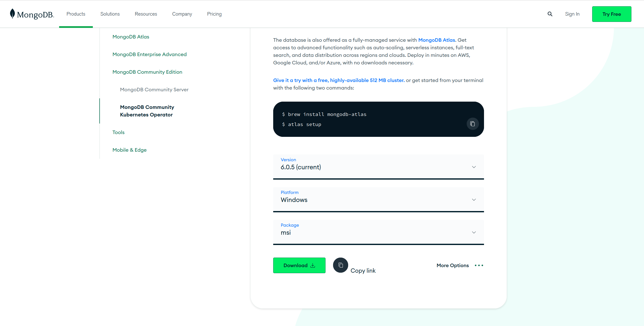Click the free 512 MB cluster link
This screenshot has height=326, width=644.
point(339,80)
